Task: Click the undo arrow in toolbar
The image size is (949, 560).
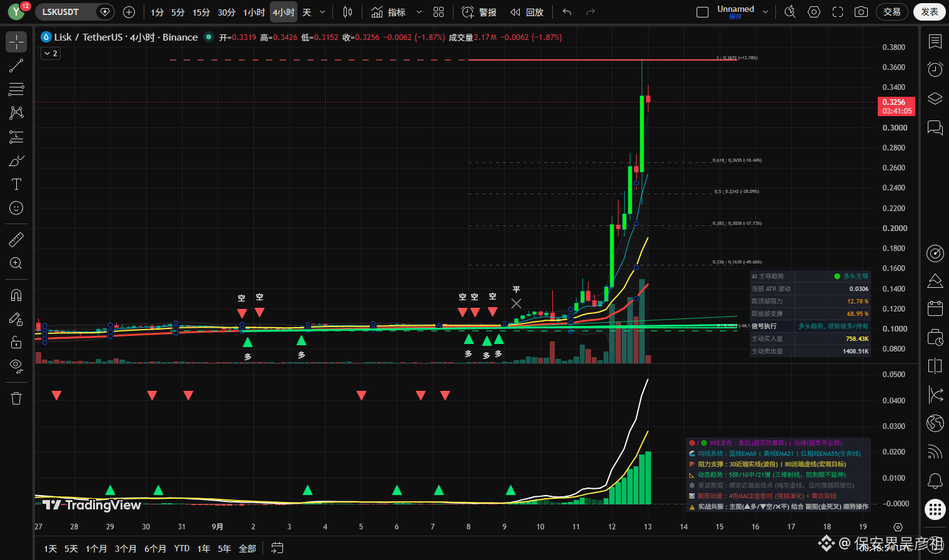Action: click(567, 12)
